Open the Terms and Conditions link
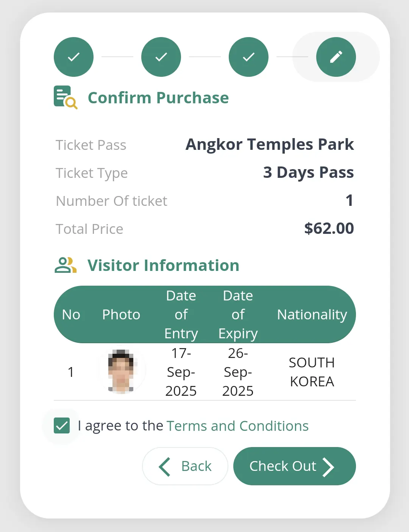This screenshot has width=409, height=532. pos(237,426)
